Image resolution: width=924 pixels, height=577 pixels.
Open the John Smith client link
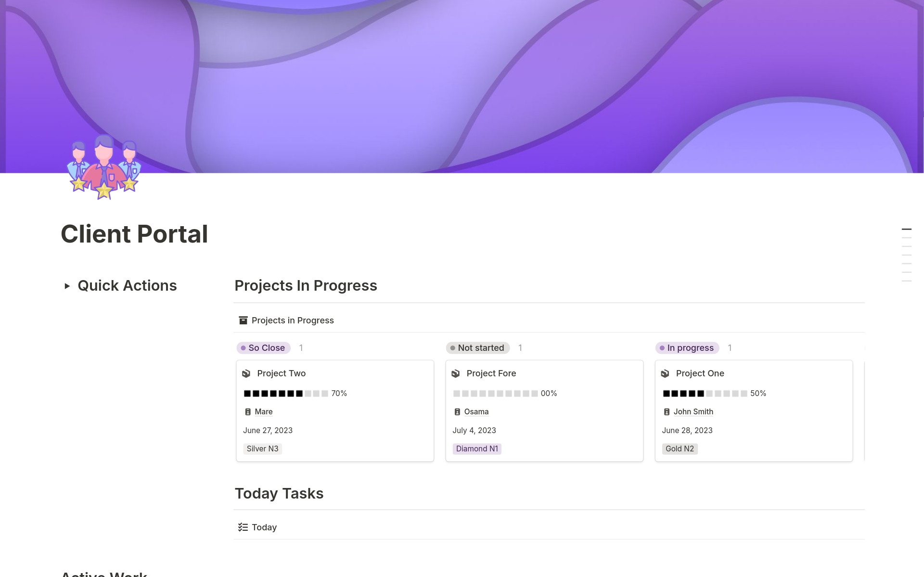click(693, 412)
